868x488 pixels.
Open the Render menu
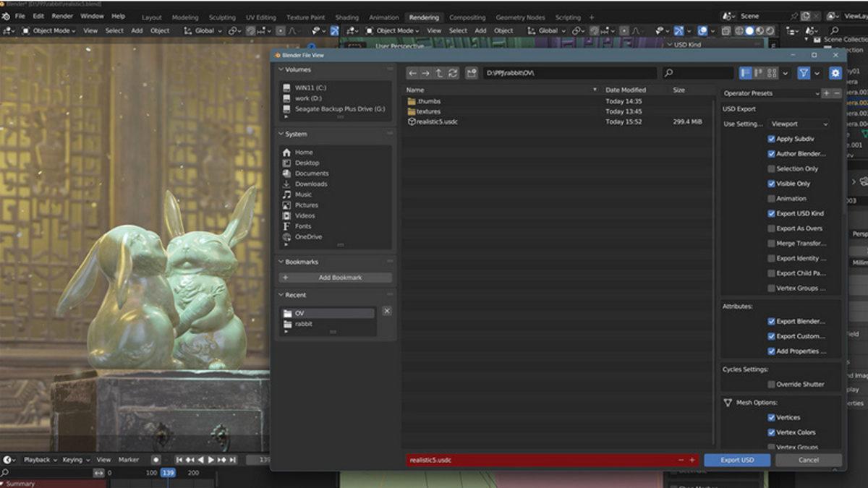(62, 16)
